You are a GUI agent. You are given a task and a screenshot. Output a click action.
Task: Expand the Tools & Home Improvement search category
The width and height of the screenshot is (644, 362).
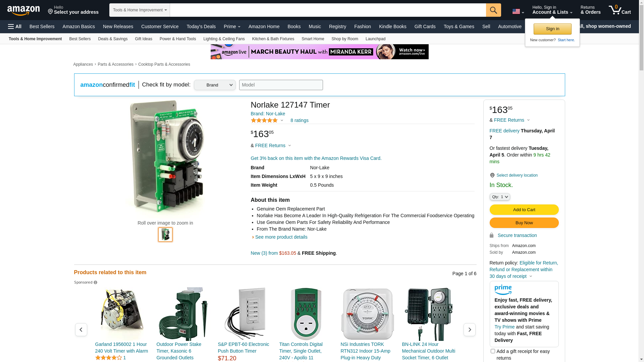pos(140,10)
